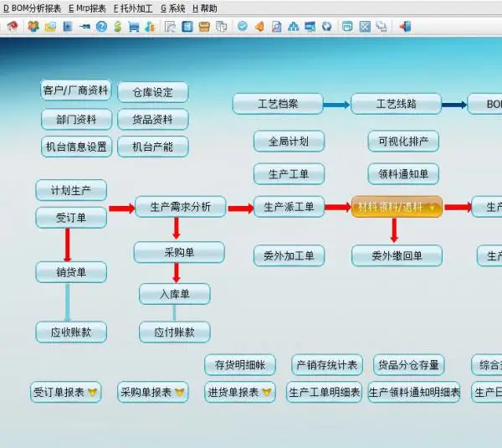Click the blue circular refresh icon

[x=326, y=26]
